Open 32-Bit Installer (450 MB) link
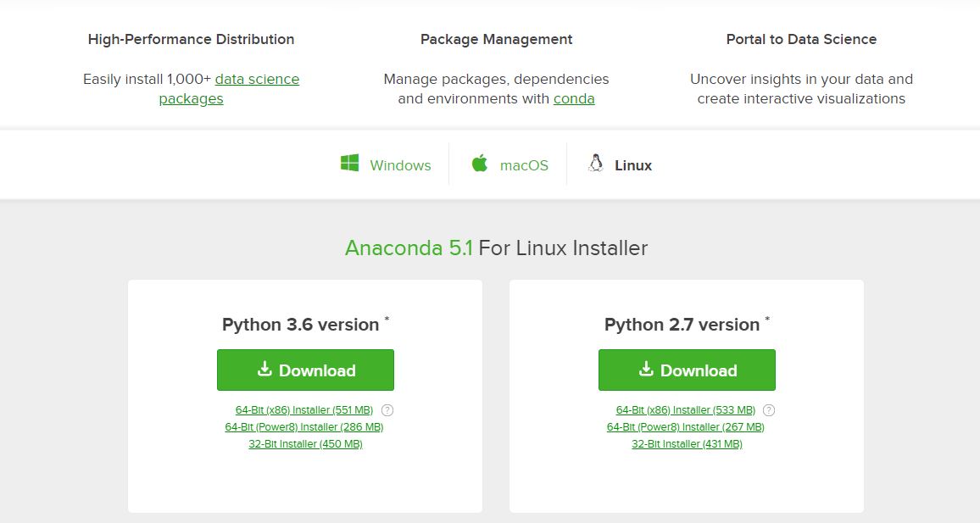 click(x=306, y=444)
